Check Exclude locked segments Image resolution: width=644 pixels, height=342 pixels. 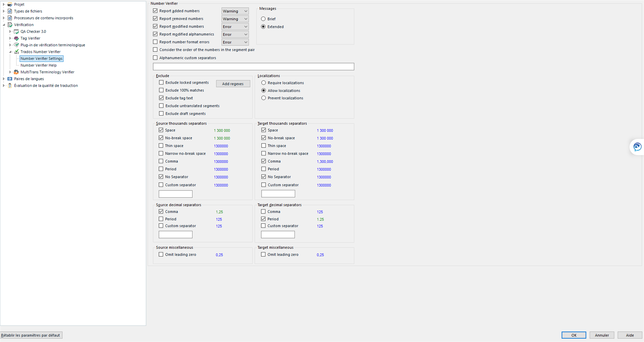coord(161,82)
